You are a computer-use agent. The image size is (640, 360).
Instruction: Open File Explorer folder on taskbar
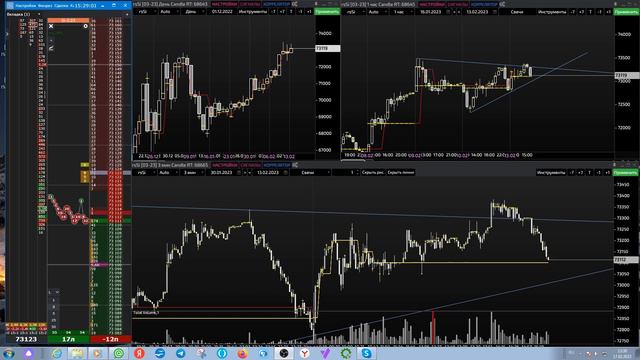(x=77, y=353)
